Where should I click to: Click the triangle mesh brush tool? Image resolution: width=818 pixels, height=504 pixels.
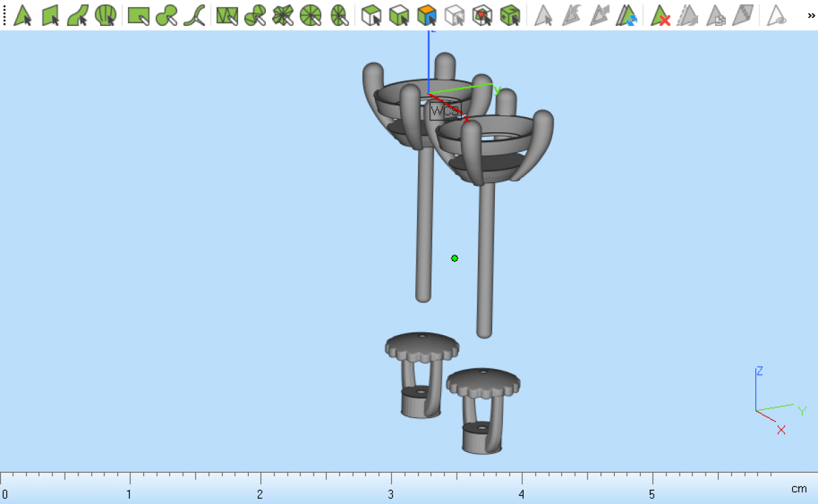(x=226, y=15)
